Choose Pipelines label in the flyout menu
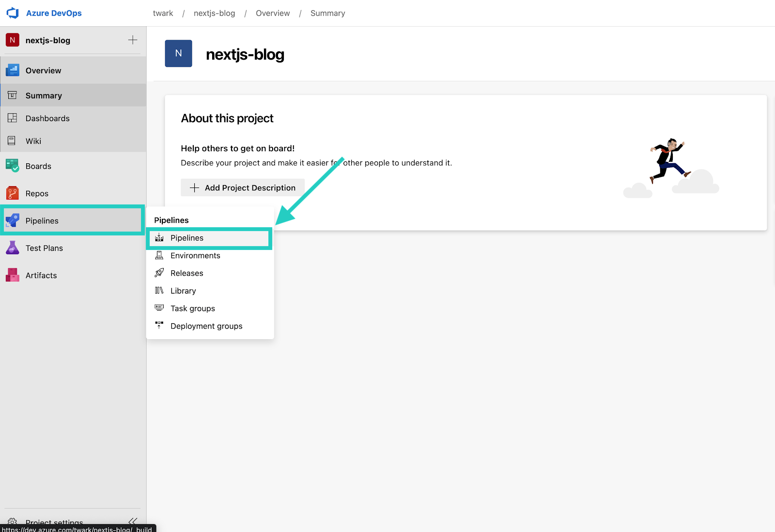Viewport: 775px width, 532px height. pyautogui.click(x=187, y=238)
